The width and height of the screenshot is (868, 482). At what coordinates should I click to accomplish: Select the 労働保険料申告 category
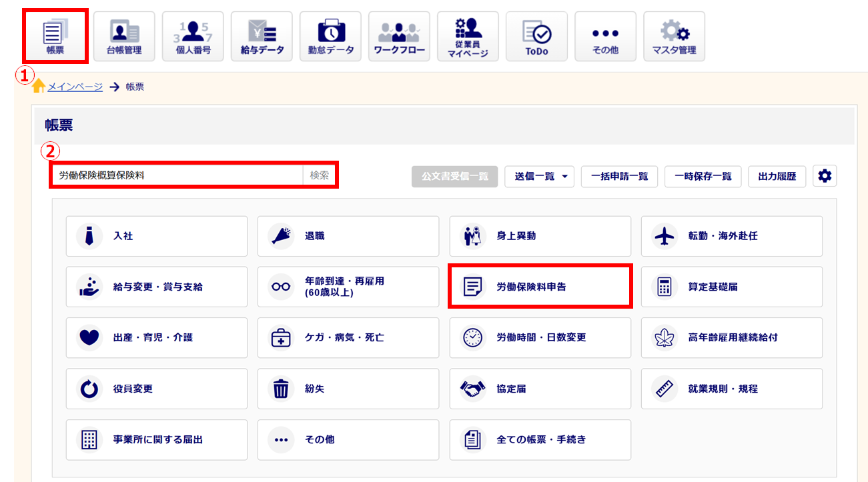(x=540, y=287)
